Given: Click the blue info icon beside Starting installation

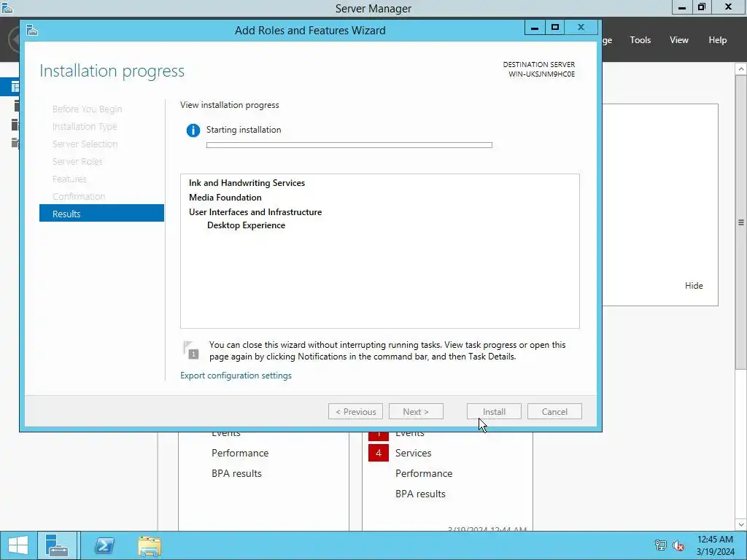Looking at the screenshot, I should [193, 130].
